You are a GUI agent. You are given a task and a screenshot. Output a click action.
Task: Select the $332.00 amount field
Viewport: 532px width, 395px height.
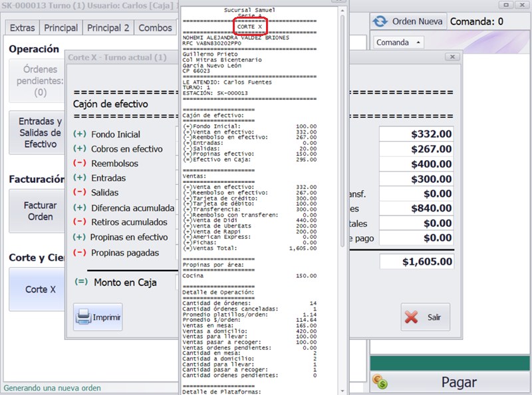(416, 134)
